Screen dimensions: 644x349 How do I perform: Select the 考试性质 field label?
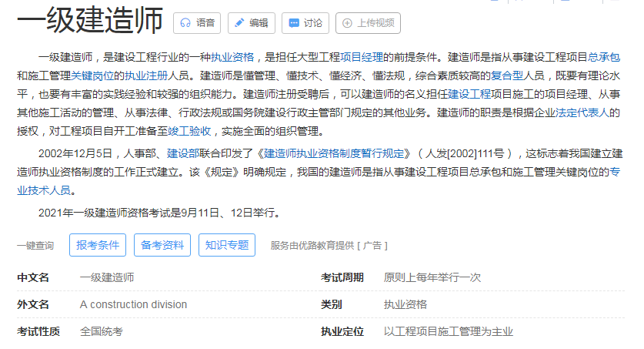38,332
